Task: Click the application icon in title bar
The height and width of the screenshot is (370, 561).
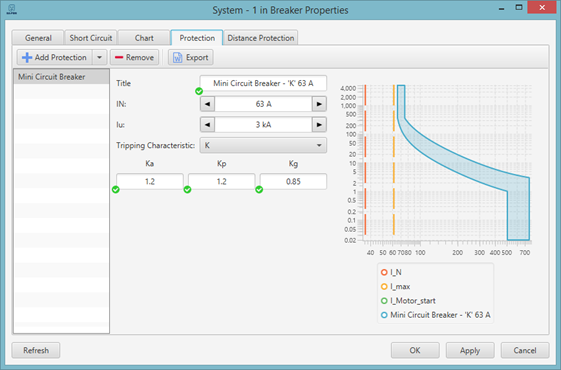Action: point(11,10)
